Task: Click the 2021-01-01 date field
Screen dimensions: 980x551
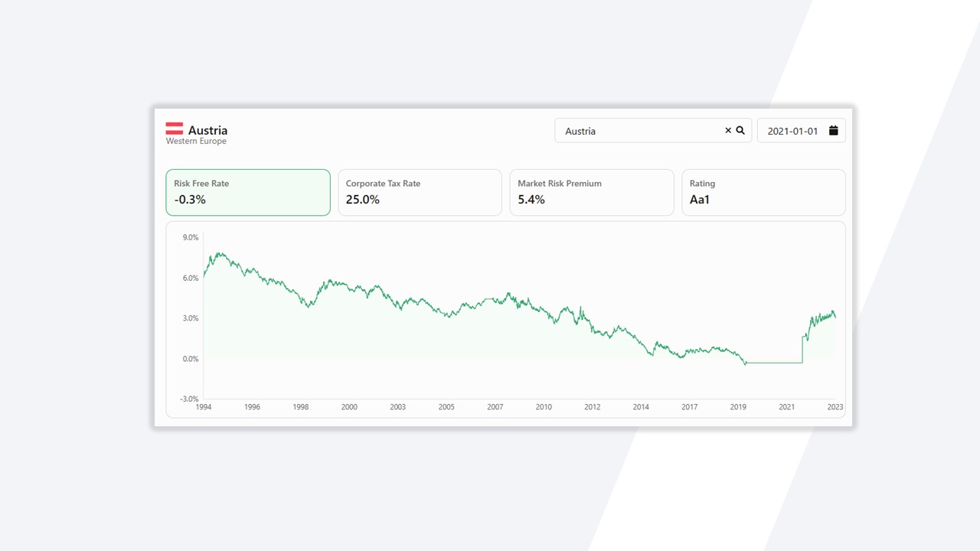Action: [x=792, y=131]
